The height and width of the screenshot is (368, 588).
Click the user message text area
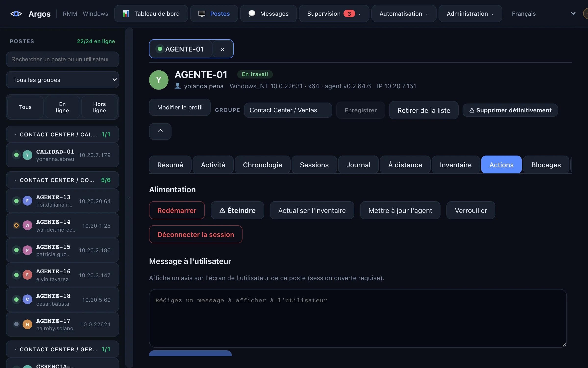(x=358, y=318)
